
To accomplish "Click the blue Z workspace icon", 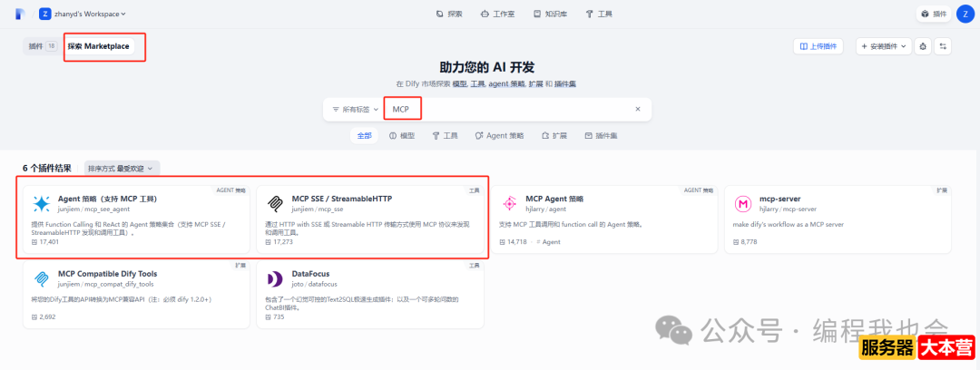I will click(45, 14).
